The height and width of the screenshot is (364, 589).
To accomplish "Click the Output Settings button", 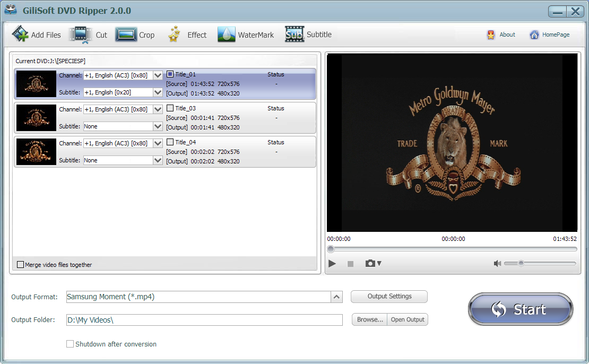I will (389, 297).
